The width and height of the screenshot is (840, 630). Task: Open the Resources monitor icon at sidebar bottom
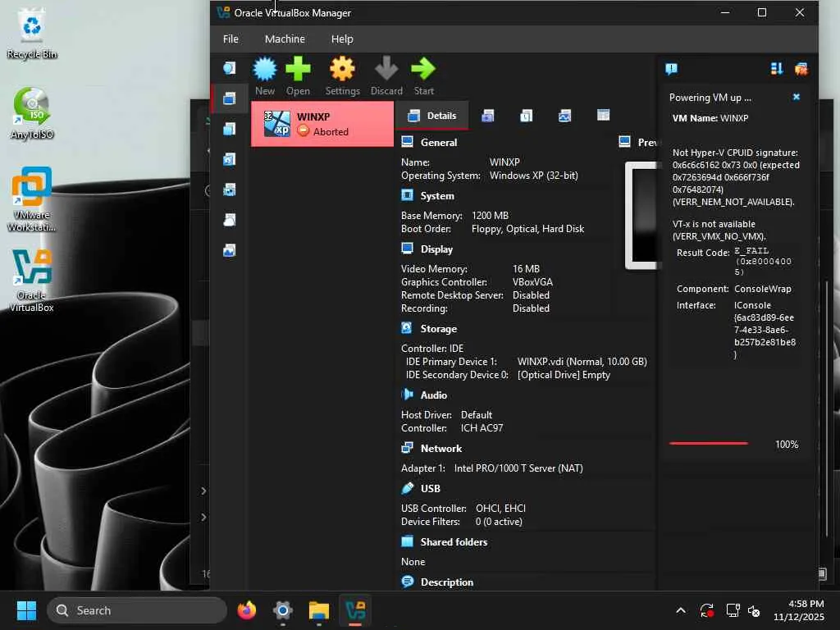tap(230, 250)
